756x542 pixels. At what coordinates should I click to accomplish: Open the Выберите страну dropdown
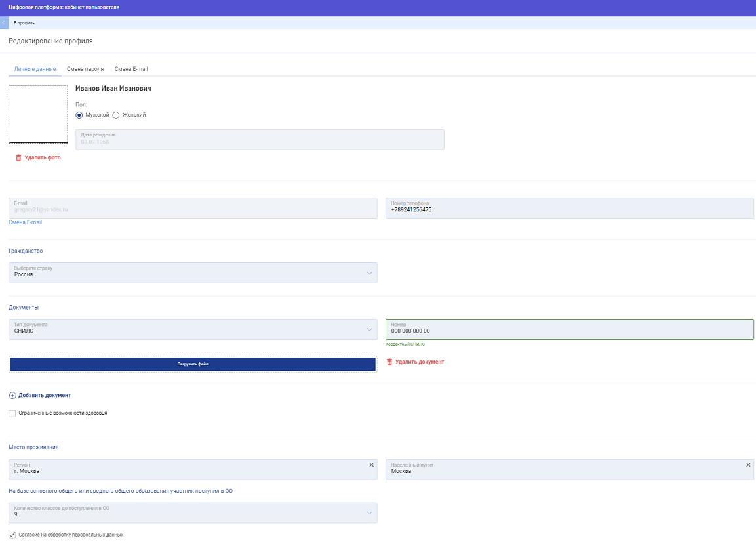coord(369,273)
